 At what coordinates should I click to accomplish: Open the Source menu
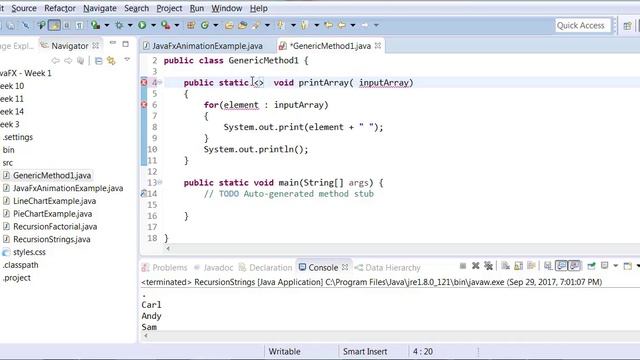tap(24, 8)
